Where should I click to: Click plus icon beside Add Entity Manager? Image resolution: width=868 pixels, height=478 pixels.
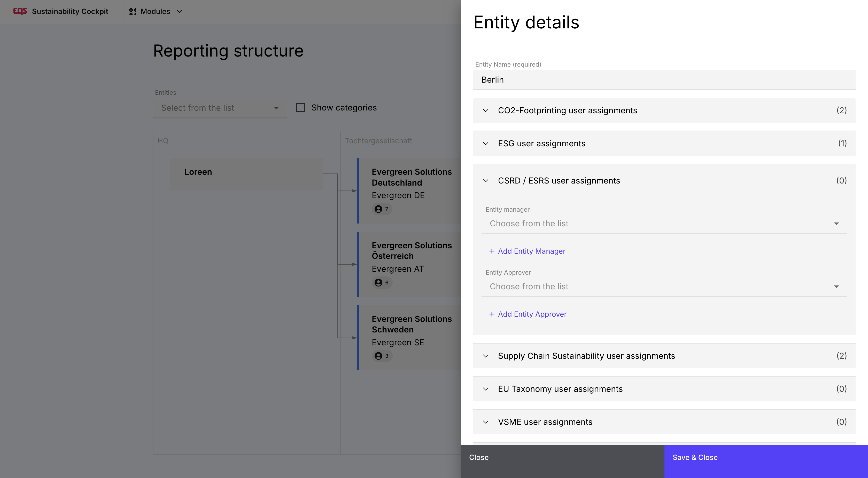click(x=492, y=251)
